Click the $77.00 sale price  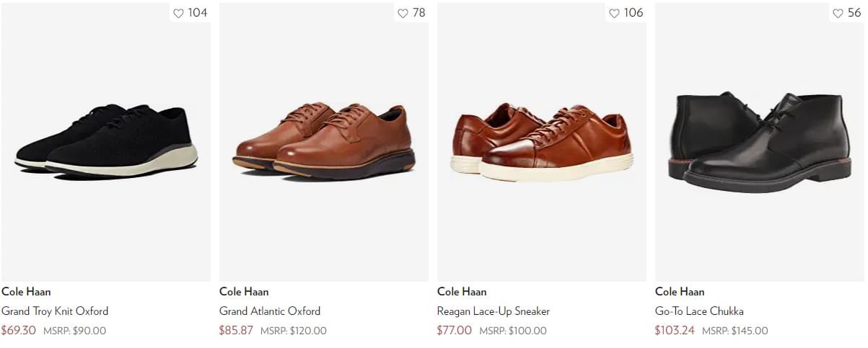click(x=455, y=331)
